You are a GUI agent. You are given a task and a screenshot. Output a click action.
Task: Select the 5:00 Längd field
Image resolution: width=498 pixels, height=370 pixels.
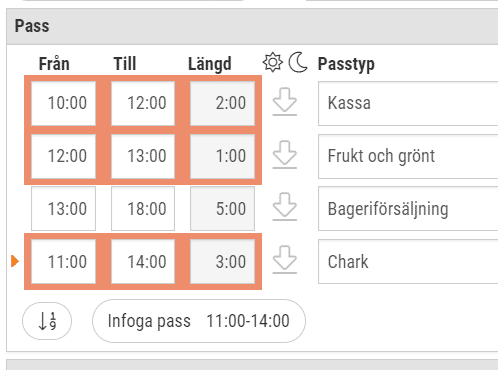[x=222, y=209]
